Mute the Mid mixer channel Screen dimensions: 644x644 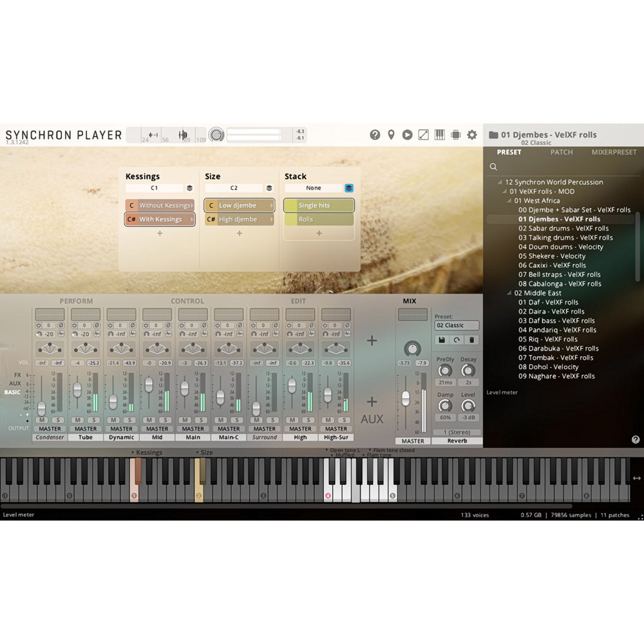149,420
